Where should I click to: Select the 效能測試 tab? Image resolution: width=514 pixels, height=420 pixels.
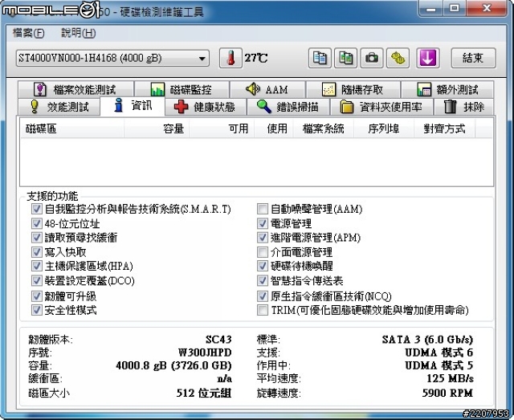click(x=59, y=107)
